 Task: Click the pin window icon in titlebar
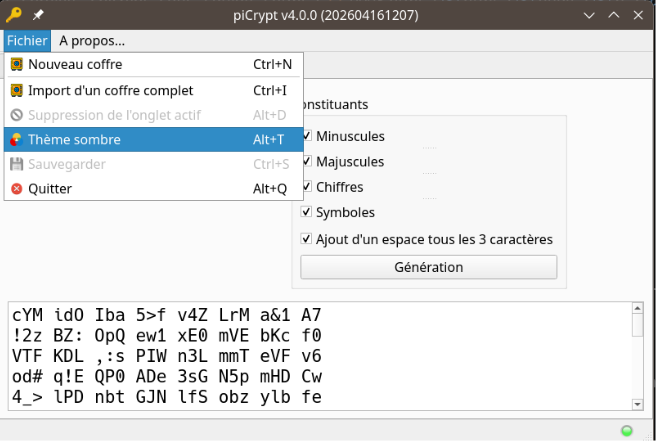38,15
